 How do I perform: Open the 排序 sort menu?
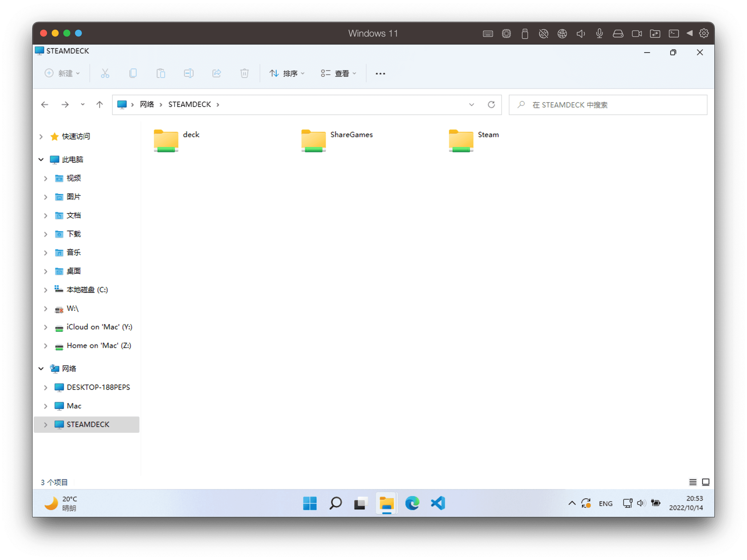click(x=287, y=73)
